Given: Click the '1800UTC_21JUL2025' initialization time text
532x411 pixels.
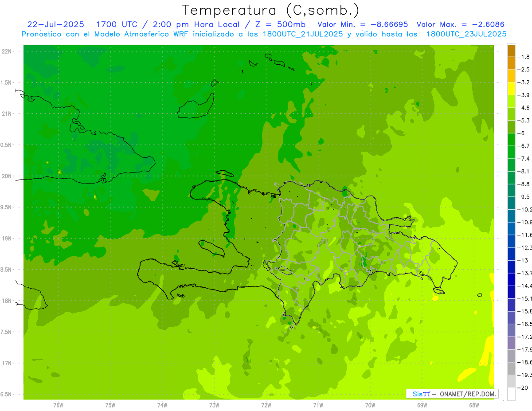Looking at the screenshot, I should 302,34.
